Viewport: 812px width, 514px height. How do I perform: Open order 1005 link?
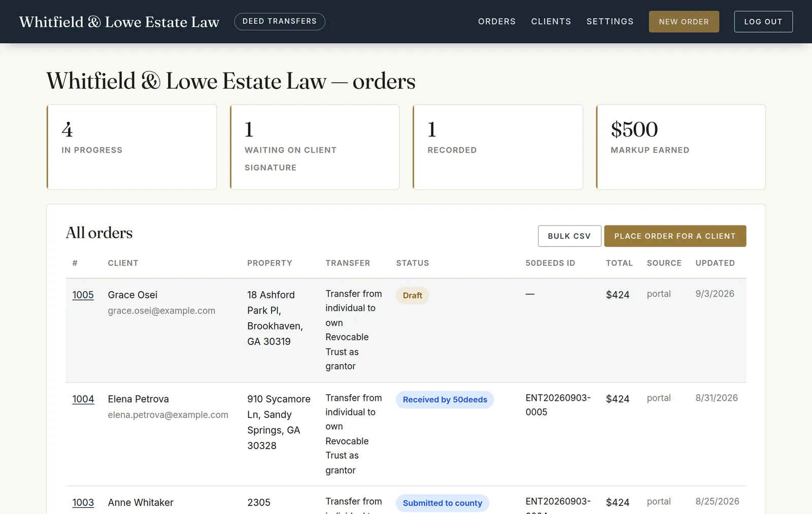[x=83, y=295]
